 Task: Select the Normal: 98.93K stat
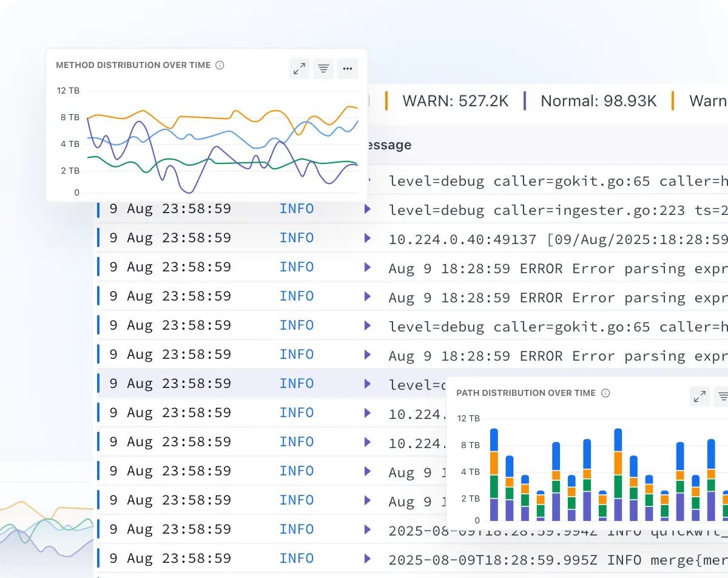coord(598,101)
